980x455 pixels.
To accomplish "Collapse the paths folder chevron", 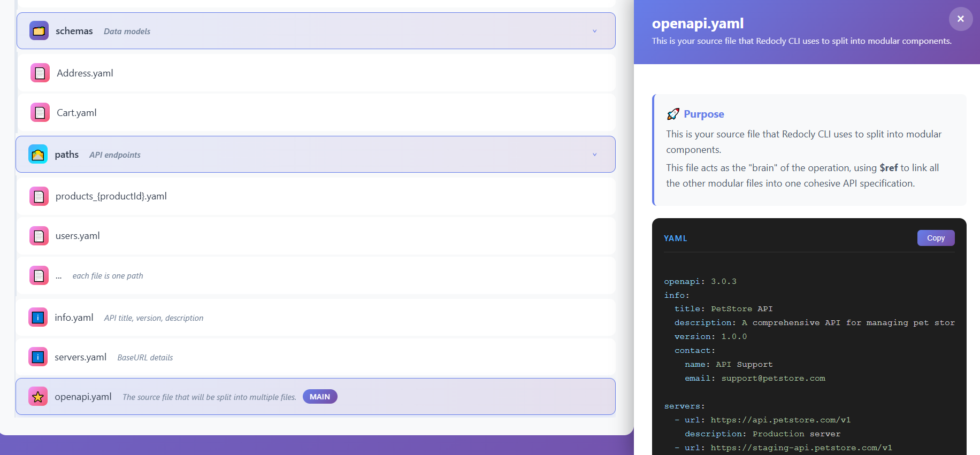I will click(594, 155).
